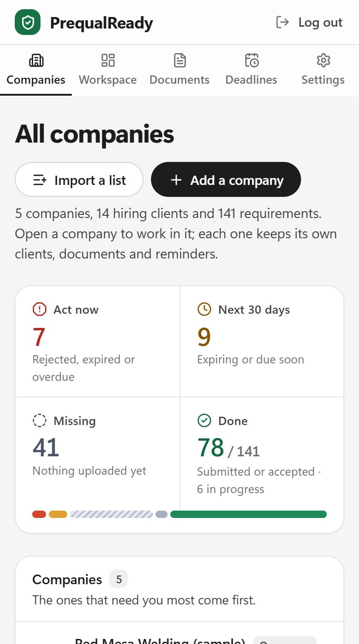Click the Log out link
Image resolution: width=359 pixels, height=644 pixels.
pos(309,22)
